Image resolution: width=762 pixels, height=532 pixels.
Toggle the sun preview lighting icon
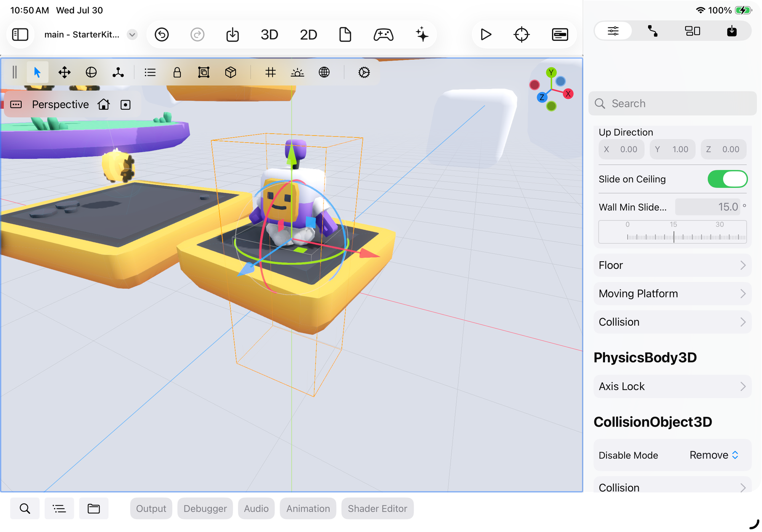[297, 72]
